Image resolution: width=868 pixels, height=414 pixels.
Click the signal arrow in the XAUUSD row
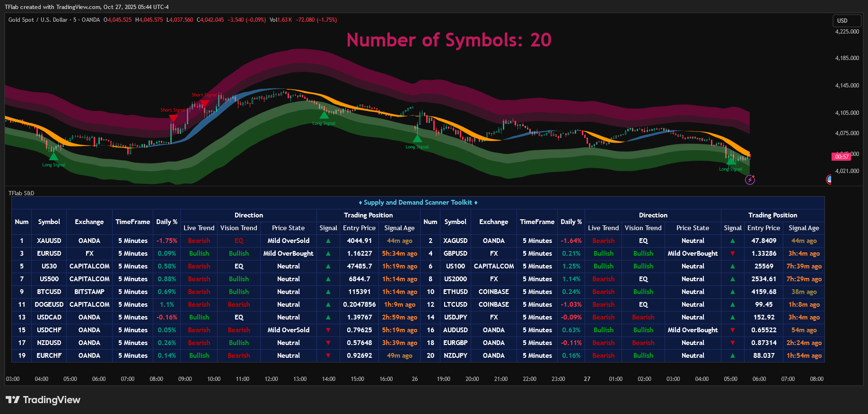(x=328, y=241)
